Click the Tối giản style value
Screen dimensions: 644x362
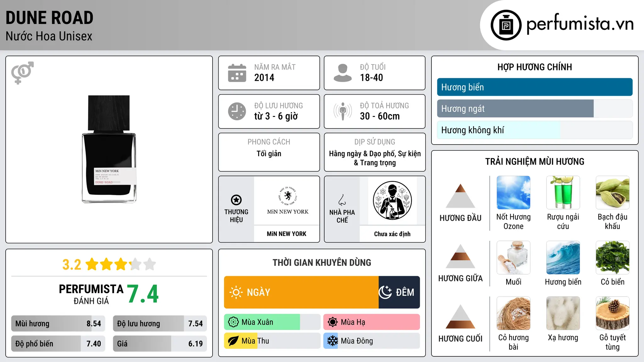click(269, 154)
